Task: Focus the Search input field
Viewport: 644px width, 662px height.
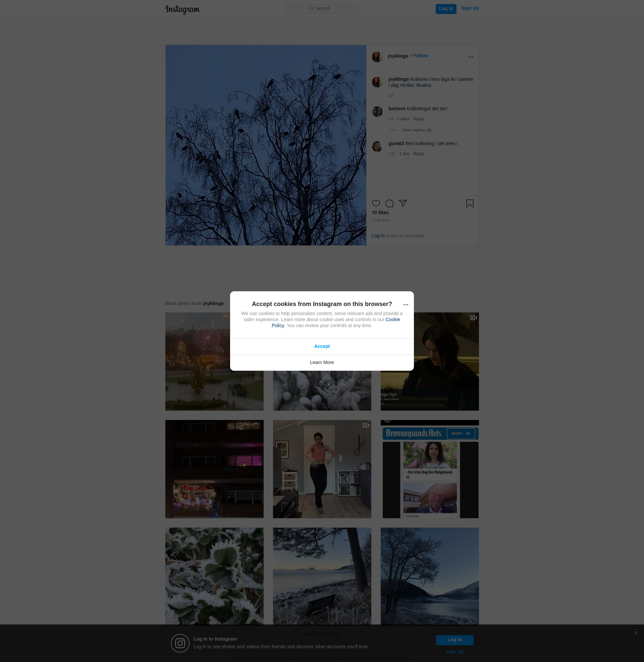Action: [x=322, y=9]
